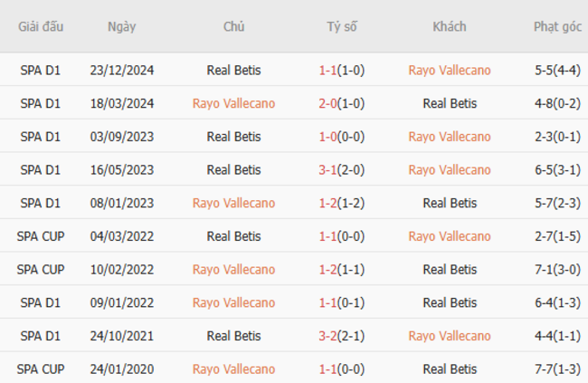Click the "Tỷ số" column header
Screen dimensions: 588x383
click(x=342, y=26)
